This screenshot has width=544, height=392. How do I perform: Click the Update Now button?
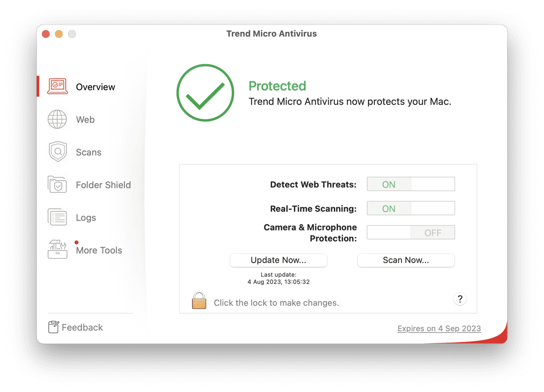pyautogui.click(x=278, y=260)
